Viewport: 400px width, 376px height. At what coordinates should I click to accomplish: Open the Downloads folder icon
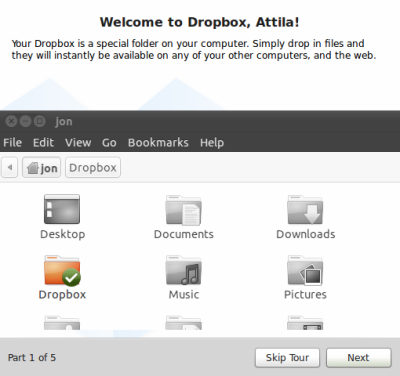pyautogui.click(x=305, y=210)
